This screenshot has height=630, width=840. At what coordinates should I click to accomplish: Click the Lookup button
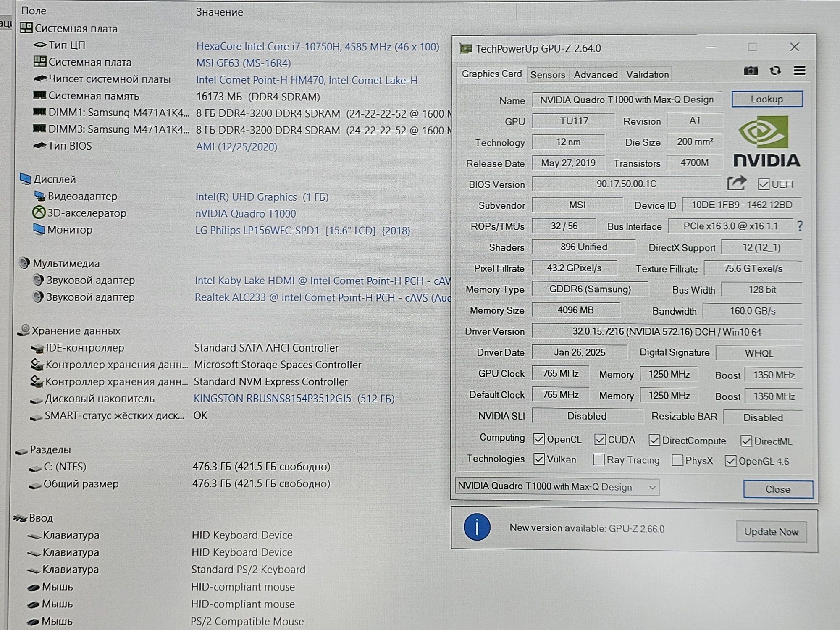(x=767, y=99)
